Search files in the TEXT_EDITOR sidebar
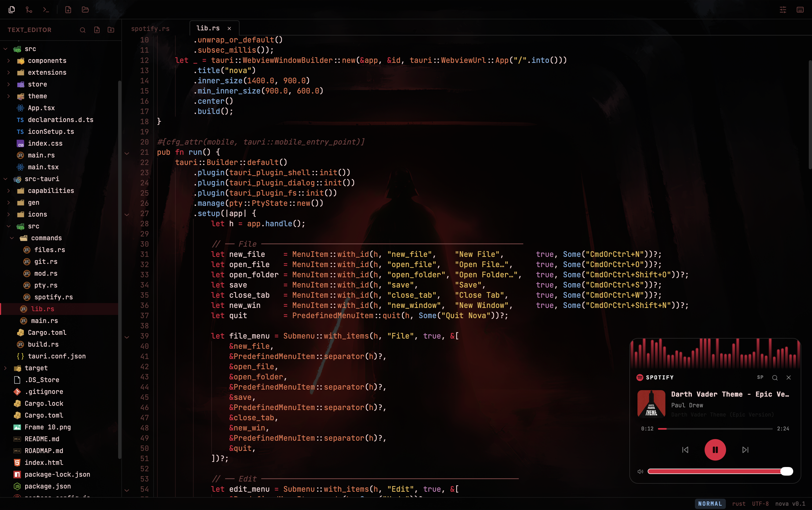Image resolution: width=812 pixels, height=510 pixels. tap(83, 30)
